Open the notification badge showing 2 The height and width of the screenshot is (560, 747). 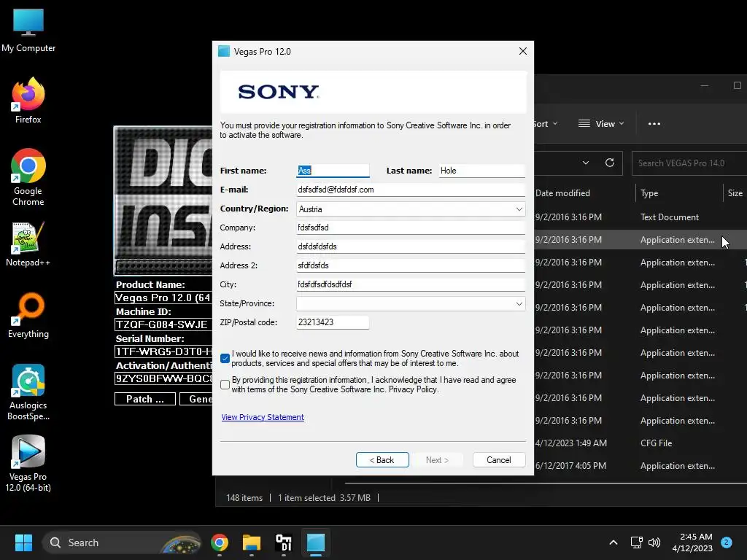[x=727, y=542]
